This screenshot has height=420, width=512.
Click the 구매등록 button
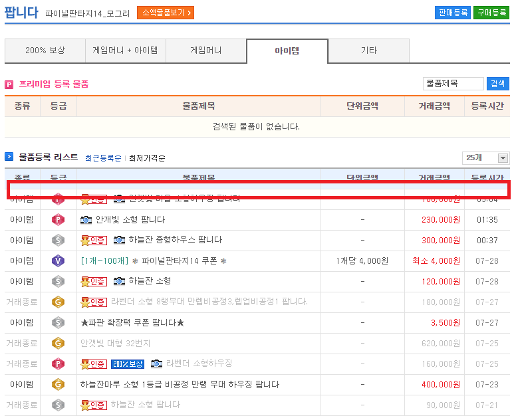[x=491, y=13]
